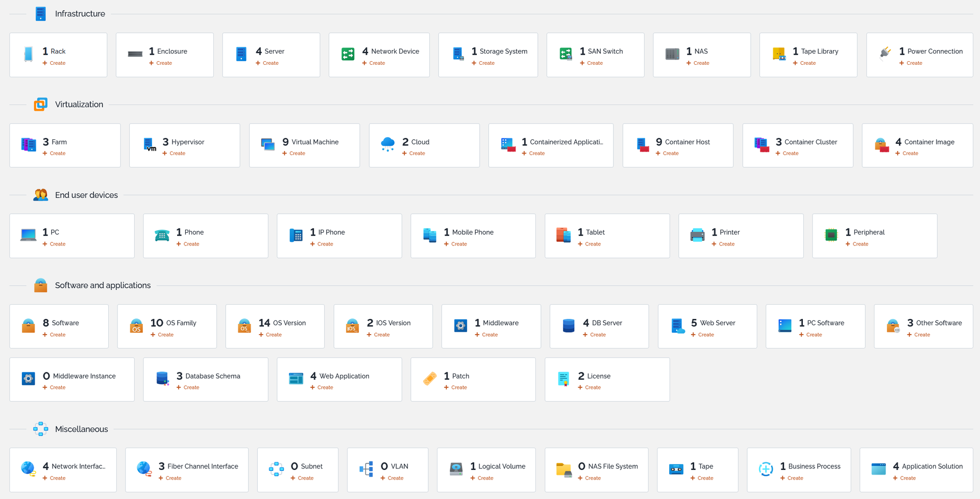Click the Cloud icon under Virtualization
This screenshot has width=980, height=499.
pos(388,144)
